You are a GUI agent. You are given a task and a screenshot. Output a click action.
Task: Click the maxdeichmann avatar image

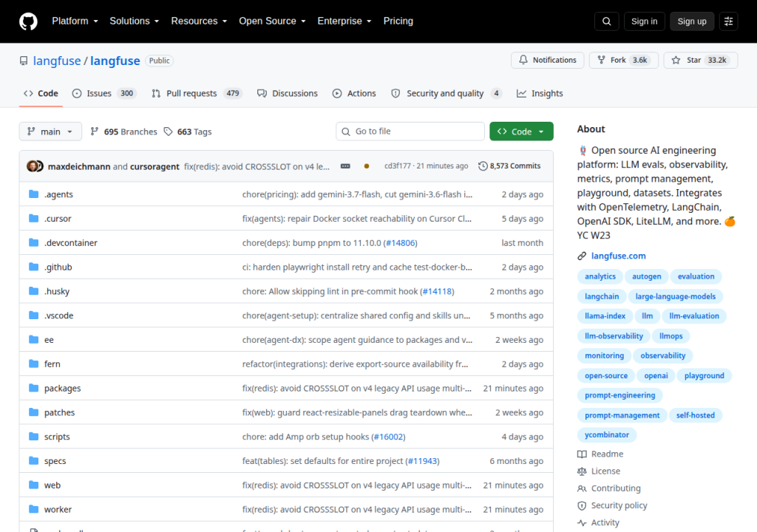pos(33,166)
